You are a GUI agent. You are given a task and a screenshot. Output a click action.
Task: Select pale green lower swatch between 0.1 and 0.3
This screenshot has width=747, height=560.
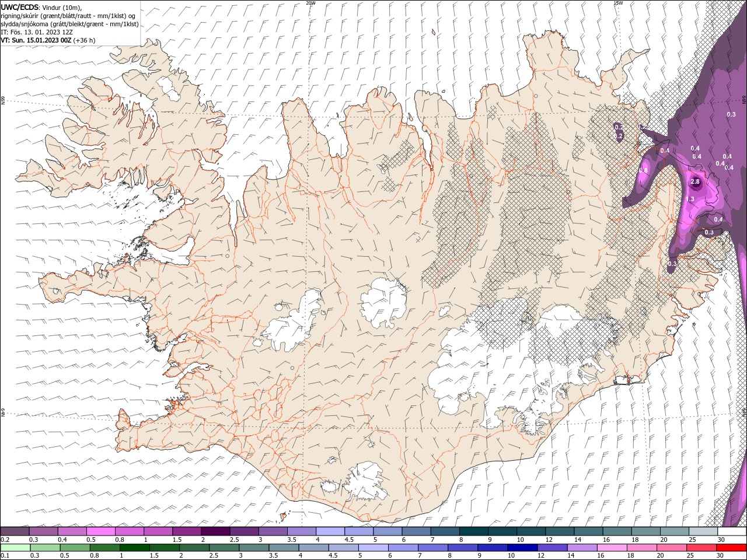[15, 548]
